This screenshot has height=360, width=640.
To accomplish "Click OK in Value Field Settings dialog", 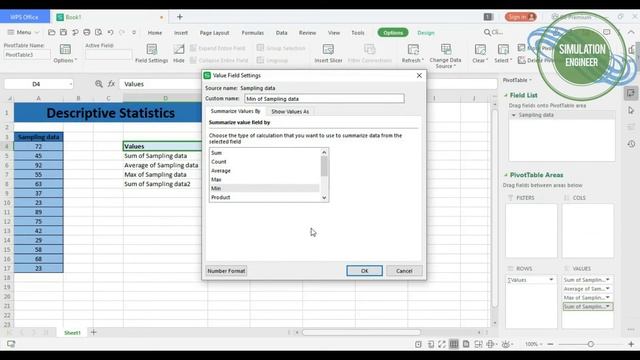I will pyautogui.click(x=364, y=271).
